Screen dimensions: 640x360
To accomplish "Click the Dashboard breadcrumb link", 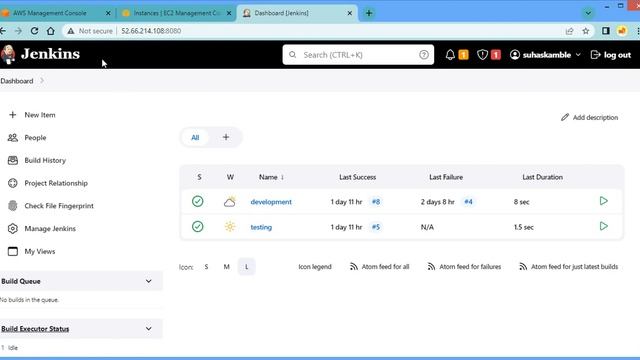I will pos(17,81).
